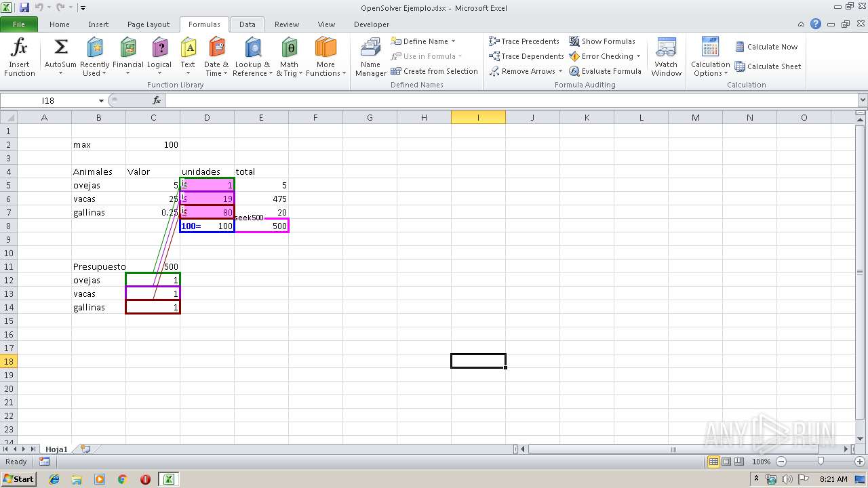Select column header I
This screenshot has width=868, height=488.
coord(478,117)
